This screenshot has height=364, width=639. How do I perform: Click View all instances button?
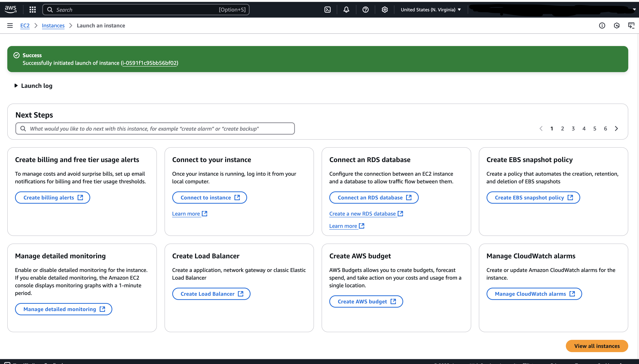point(597,346)
